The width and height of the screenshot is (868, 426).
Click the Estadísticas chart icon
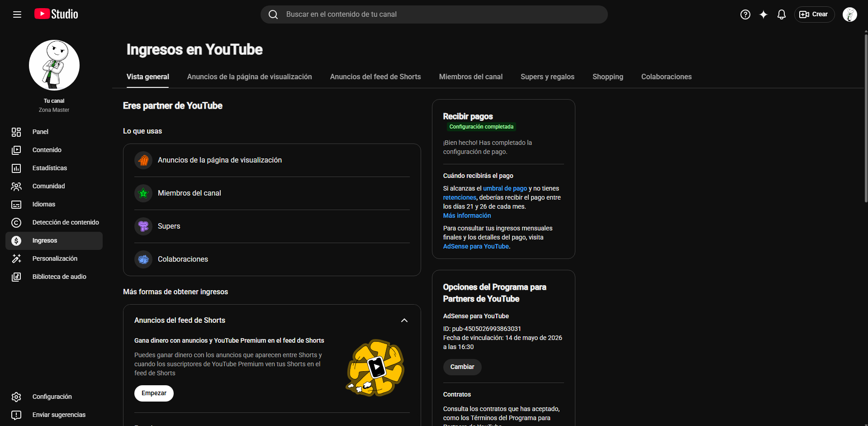pos(16,168)
